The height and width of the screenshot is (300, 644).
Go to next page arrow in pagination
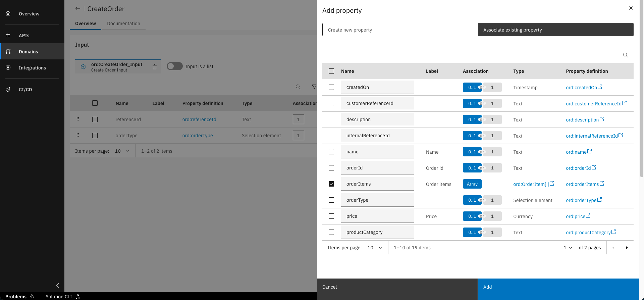(x=627, y=248)
